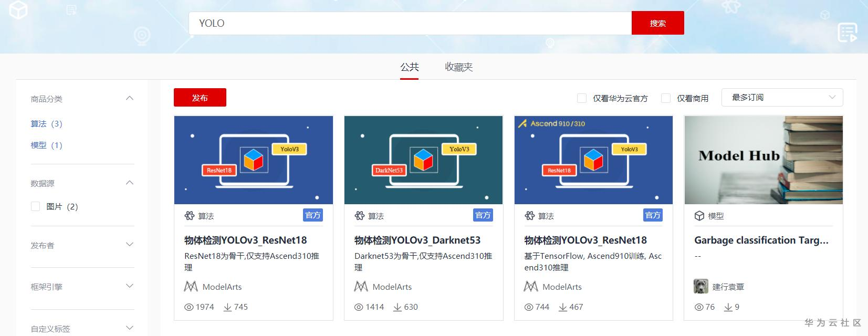Click the 模型 cube icon on Garbage classification card
This screenshot has height=336, width=868.
(699, 216)
